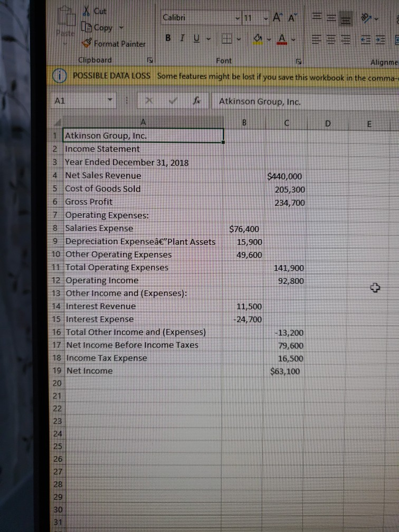Select Net Income value $63,100
The height and width of the screenshot is (532, 399).
283,371
